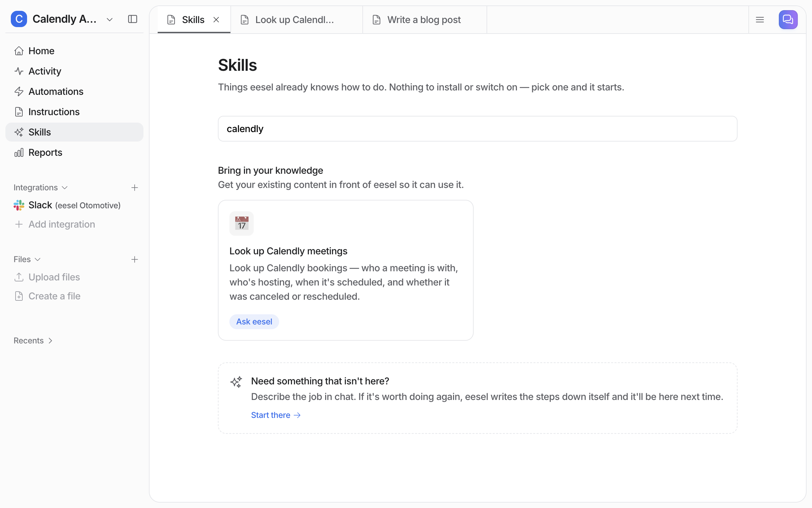Click the Home house icon
The height and width of the screenshot is (508, 812).
[19, 51]
